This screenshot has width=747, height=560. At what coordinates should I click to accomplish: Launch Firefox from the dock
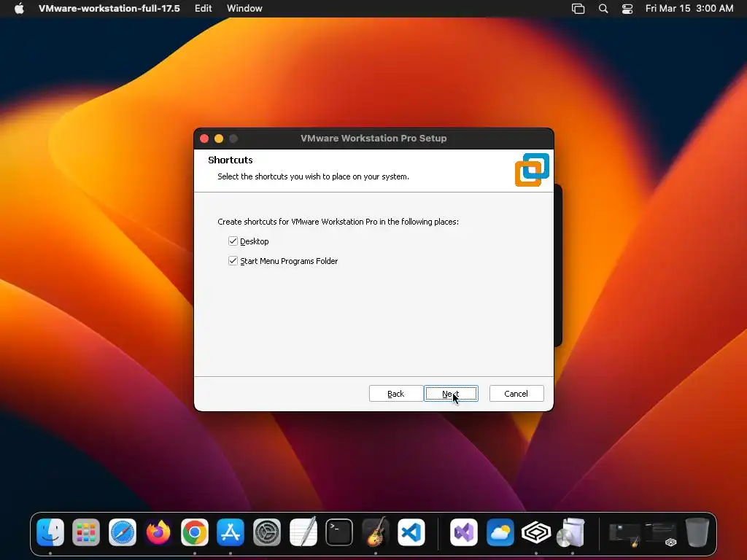(x=158, y=532)
